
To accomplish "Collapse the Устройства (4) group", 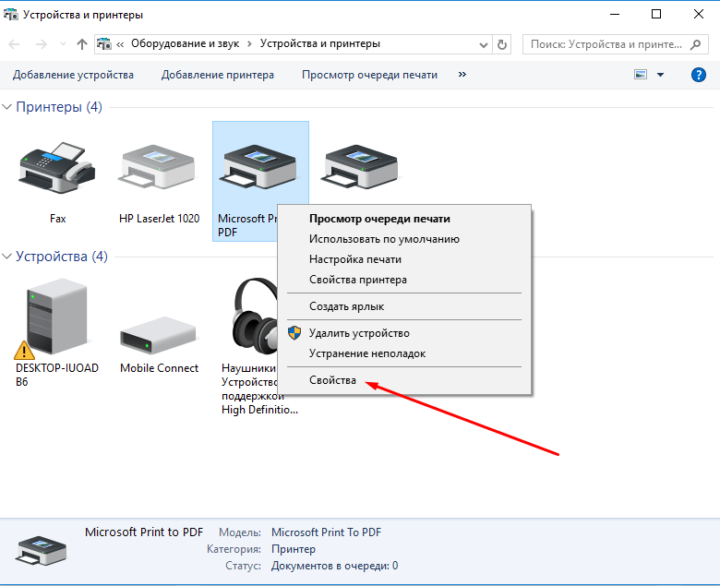I will coord(8,257).
